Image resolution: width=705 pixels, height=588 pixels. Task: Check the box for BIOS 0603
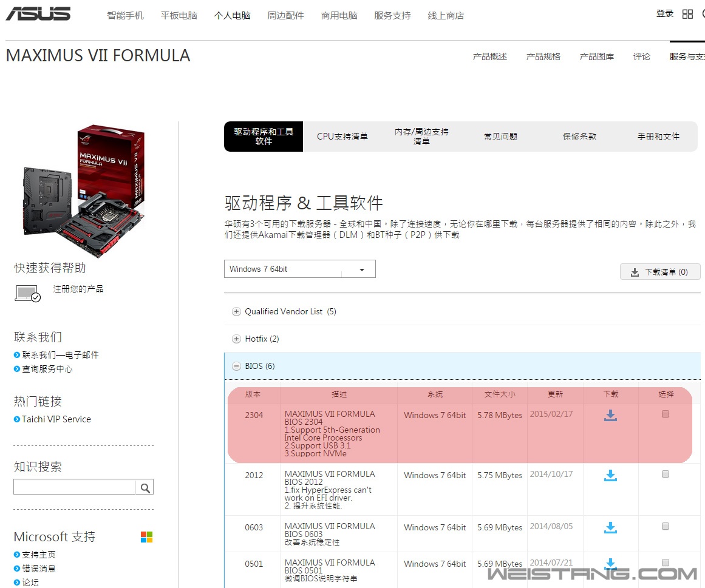click(x=666, y=526)
